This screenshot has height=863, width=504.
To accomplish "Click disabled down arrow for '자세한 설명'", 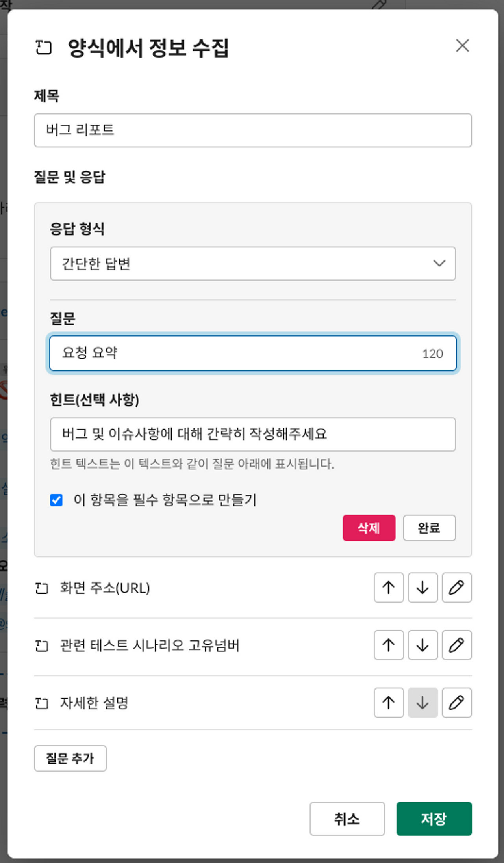I will tap(422, 703).
